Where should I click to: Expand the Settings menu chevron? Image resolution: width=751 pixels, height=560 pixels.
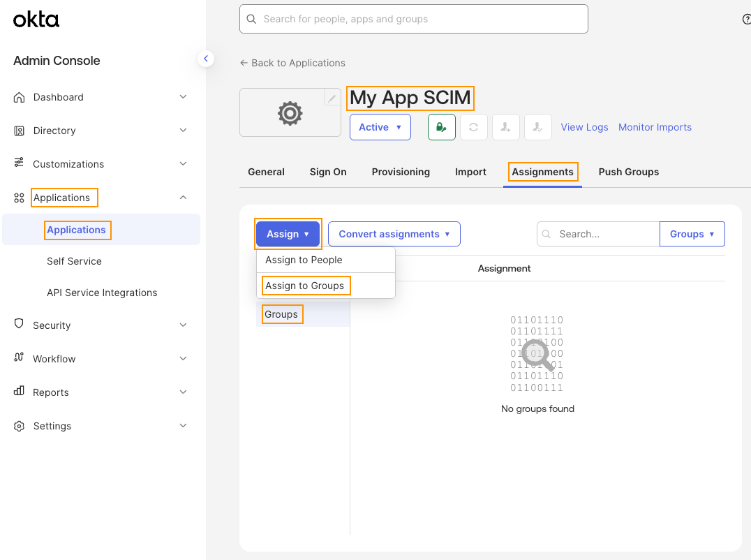(x=183, y=425)
